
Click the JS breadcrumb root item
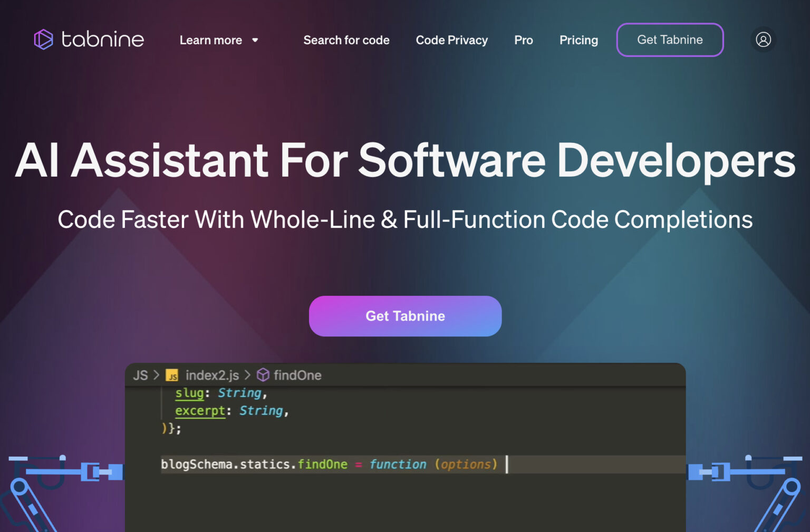coord(141,375)
